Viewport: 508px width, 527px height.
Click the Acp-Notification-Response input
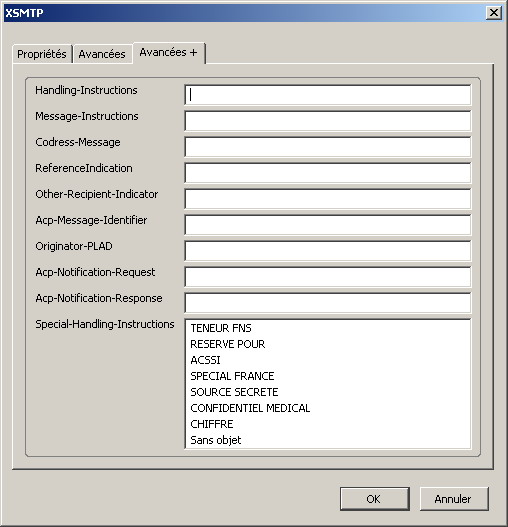pos(328,302)
